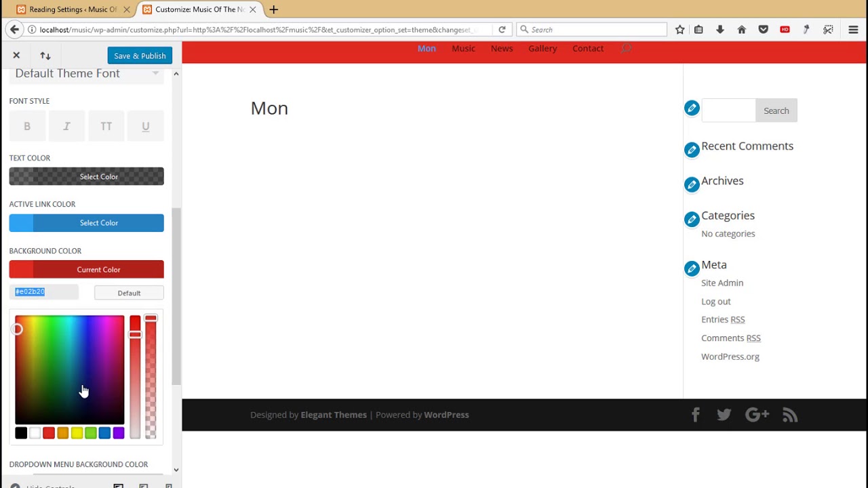The width and height of the screenshot is (868, 488).
Task: Click the checkered opacity slider strip
Action: click(x=151, y=377)
